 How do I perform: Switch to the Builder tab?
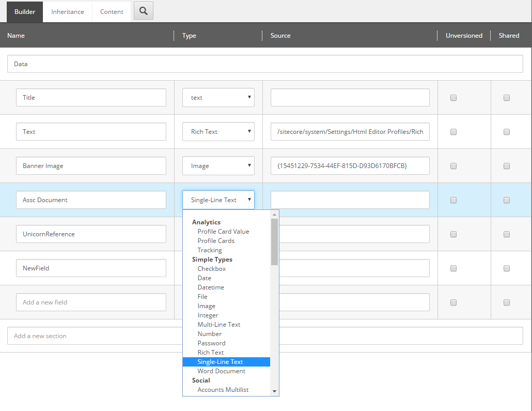click(25, 12)
